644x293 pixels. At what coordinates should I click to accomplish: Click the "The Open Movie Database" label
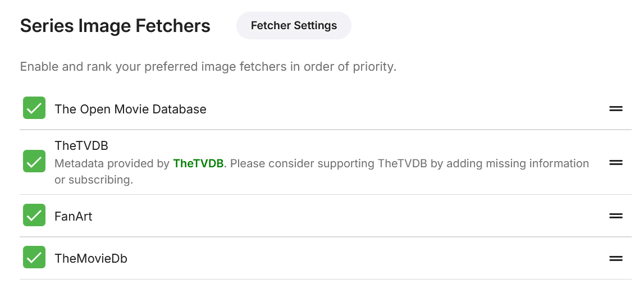[130, 109]
